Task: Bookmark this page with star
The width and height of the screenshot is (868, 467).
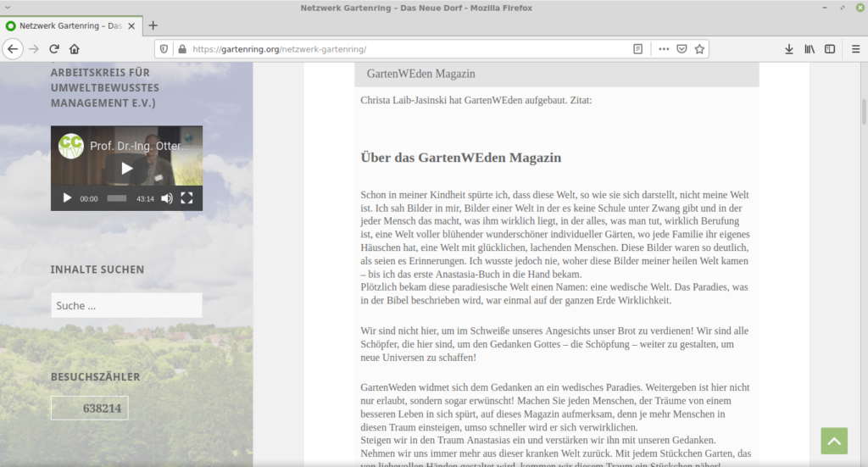Action: pos(699,49)
